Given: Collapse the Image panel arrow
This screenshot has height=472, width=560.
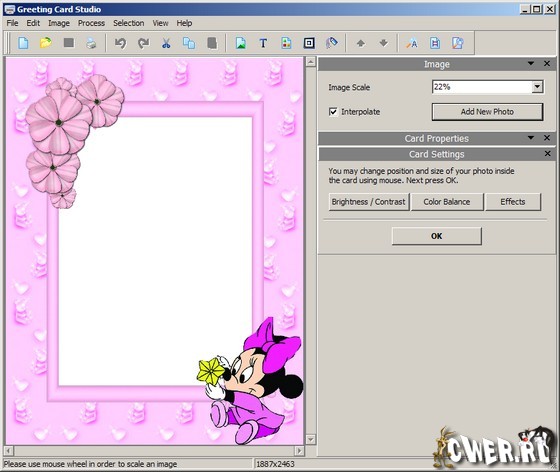Looking at the screenshot, I should click(x=531, y=64).
